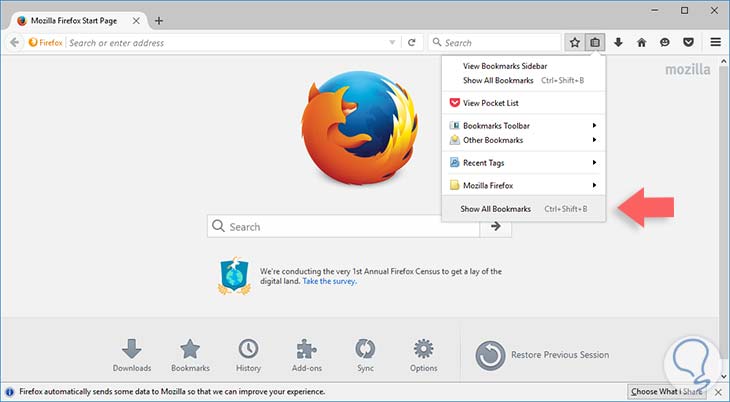Click the Firefox Census badge icon
Image resolution: width=730 pixels, height=402 pixels.
[x=235, y=276]
